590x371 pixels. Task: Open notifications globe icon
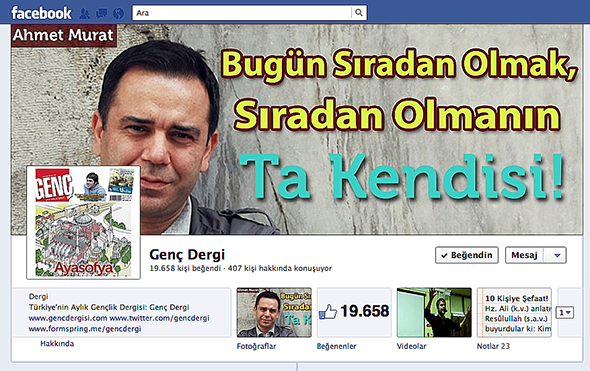tap(119, 14)
